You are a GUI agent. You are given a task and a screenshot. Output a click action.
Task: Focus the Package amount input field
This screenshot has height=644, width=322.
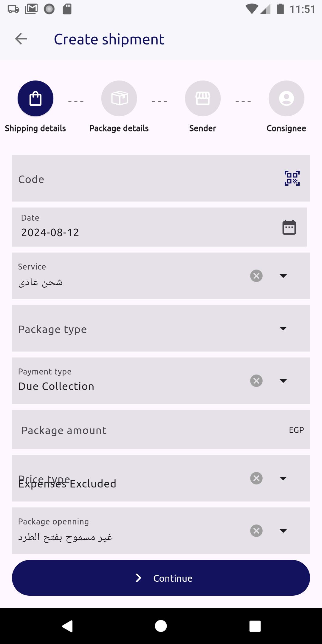(161, 430)
